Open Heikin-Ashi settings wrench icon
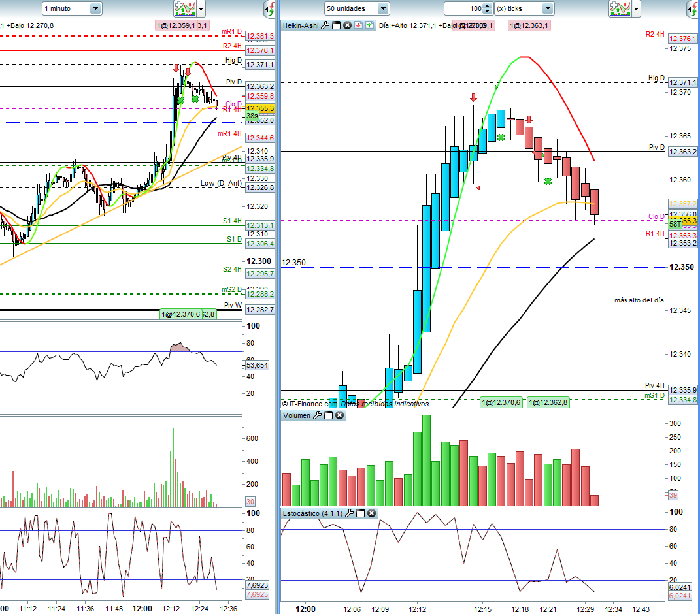 point(325,25)
